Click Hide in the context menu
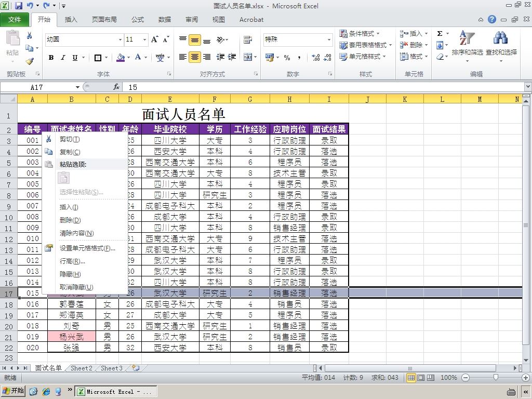This screenshot has width=532, height=399. tap(85, 274)
